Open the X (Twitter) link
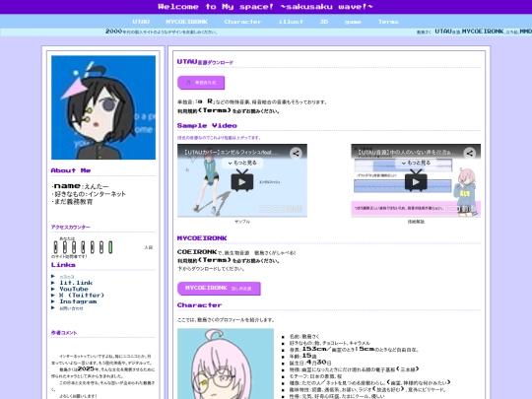532x399 pixels. 82,296
